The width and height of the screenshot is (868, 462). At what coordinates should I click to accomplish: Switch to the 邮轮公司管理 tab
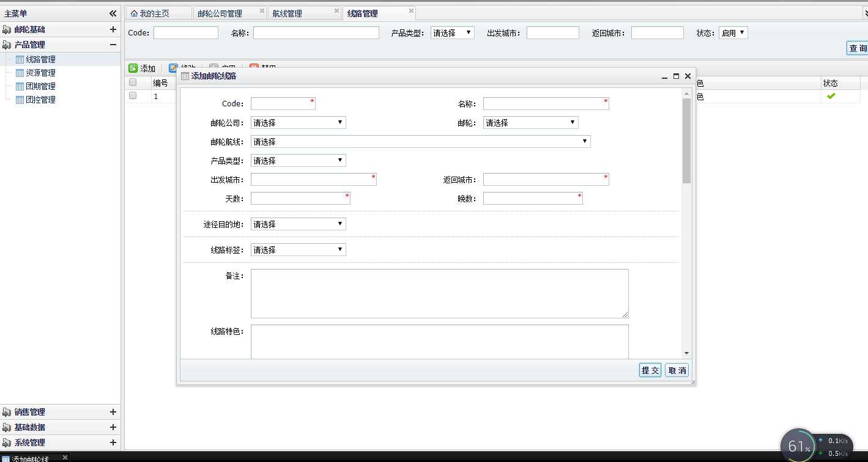[229, 13]
